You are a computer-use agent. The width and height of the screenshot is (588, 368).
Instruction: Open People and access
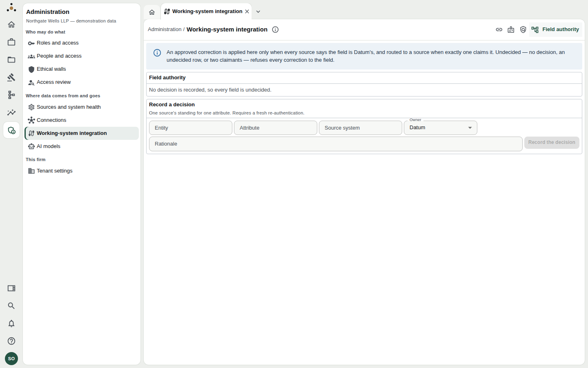[82, 56]
